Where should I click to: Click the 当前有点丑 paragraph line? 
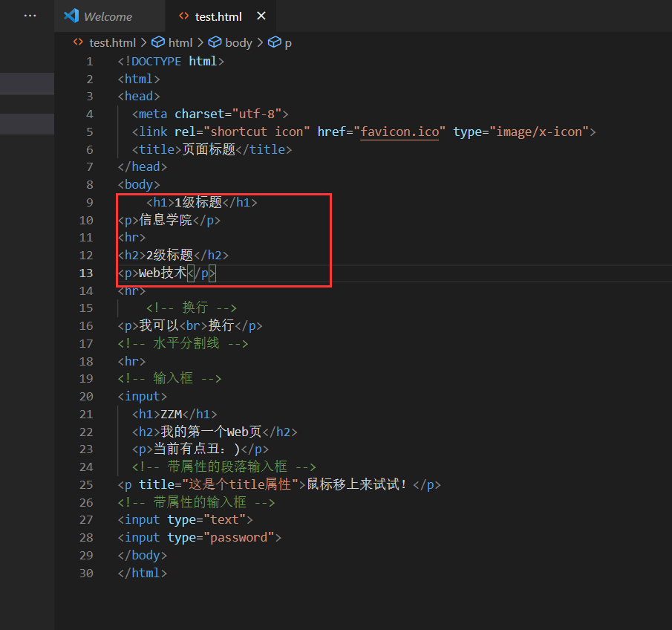coord(200,449)
